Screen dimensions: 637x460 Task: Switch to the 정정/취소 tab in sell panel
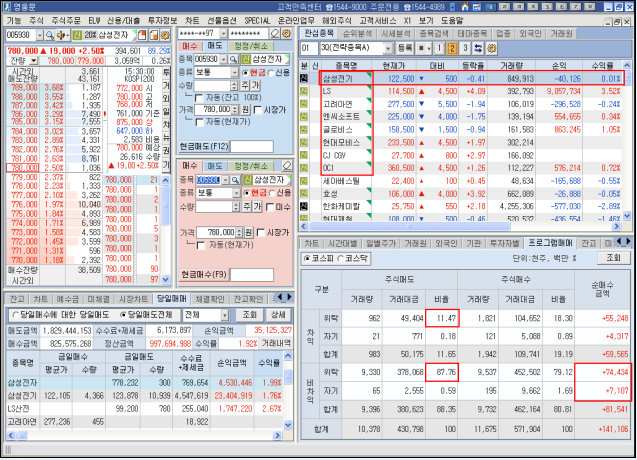coord(251,46)
